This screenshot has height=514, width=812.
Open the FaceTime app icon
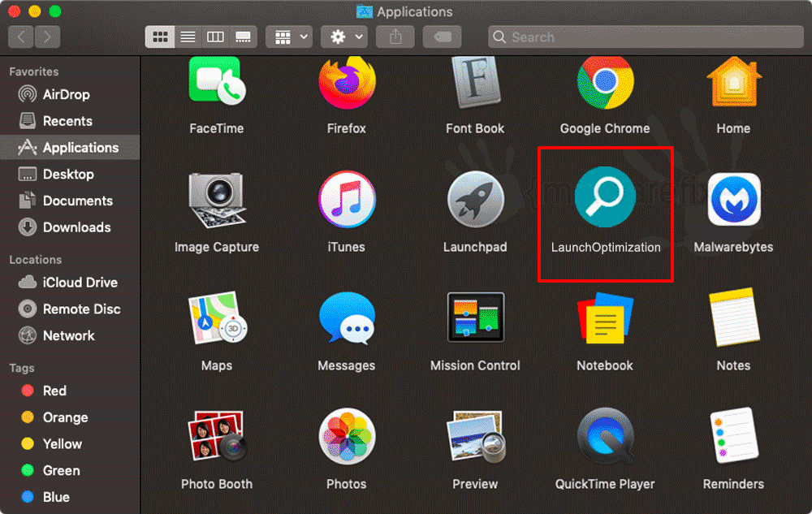[x=217, y=80]
